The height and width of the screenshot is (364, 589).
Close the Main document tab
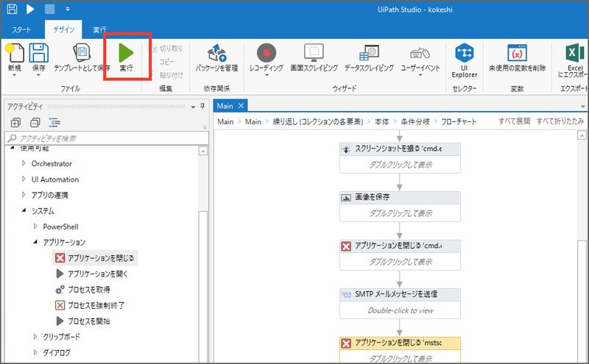241,106
